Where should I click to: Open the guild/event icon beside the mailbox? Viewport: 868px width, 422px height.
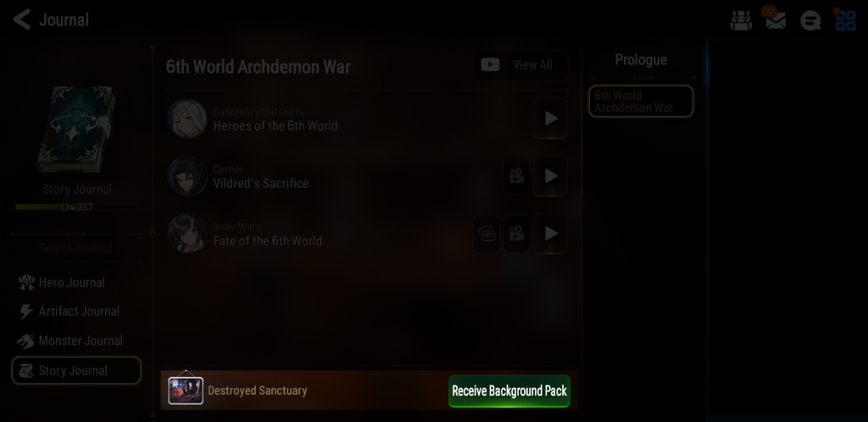click(741, 20)
